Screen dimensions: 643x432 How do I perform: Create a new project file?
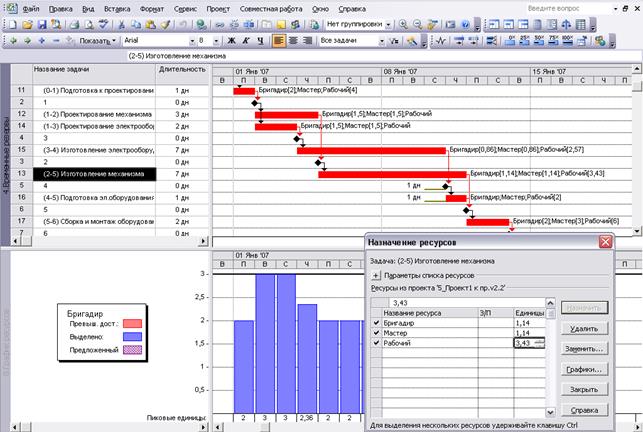(x=13, y=25)
